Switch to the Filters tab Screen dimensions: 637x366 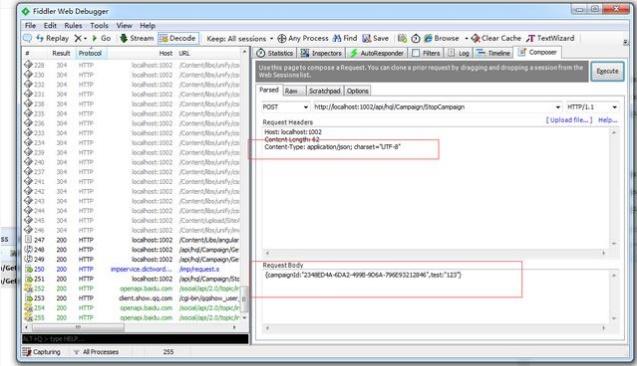[x=426, y=53]
